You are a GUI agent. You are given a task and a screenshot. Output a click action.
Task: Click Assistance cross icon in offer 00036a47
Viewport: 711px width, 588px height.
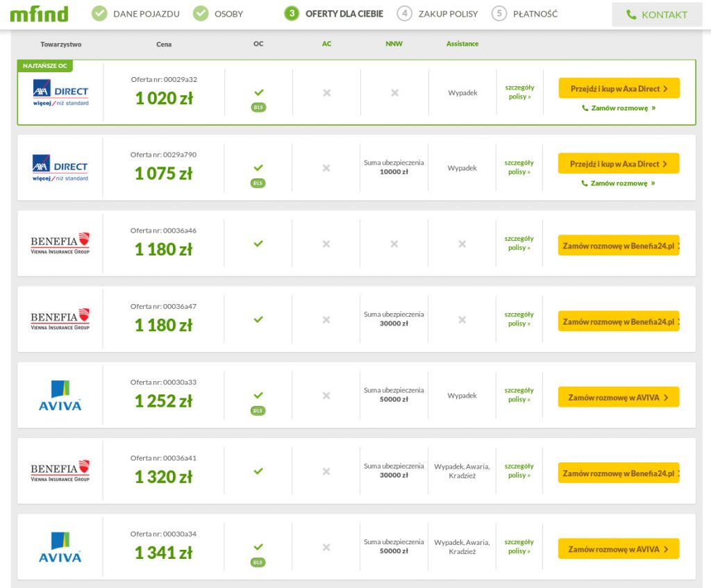[462, 319]
